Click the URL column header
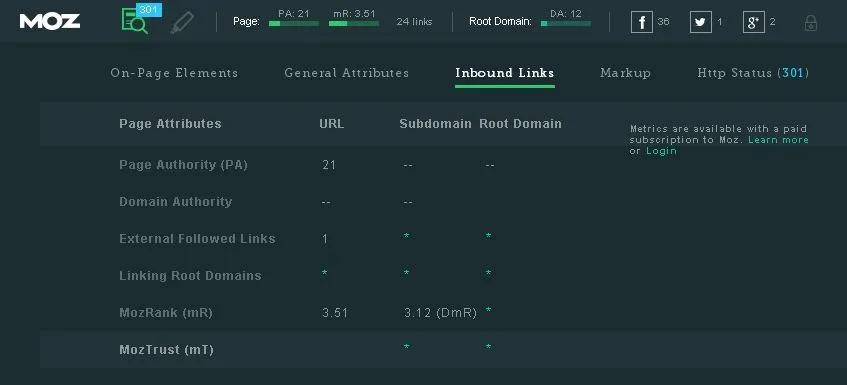The image size is (847, 385). 331,124
